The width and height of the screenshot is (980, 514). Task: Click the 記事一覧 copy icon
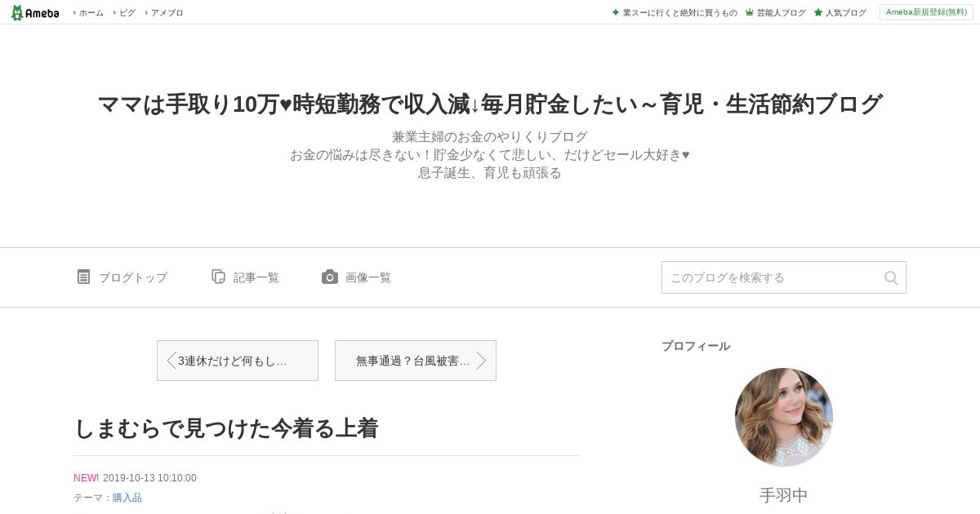pyautogui.click(x=218, y=277)
